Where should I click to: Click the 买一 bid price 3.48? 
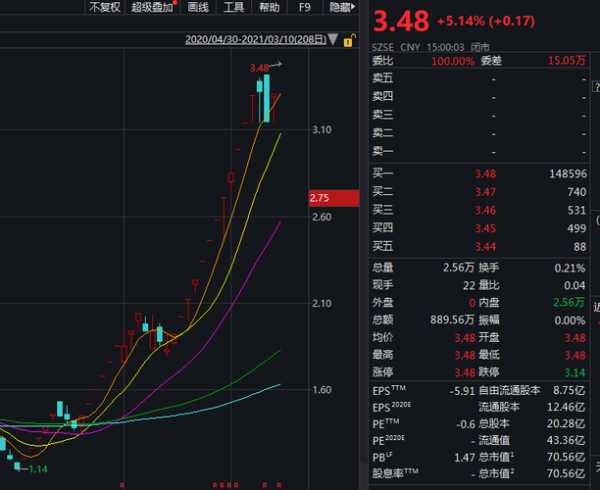tap(485, 174)
